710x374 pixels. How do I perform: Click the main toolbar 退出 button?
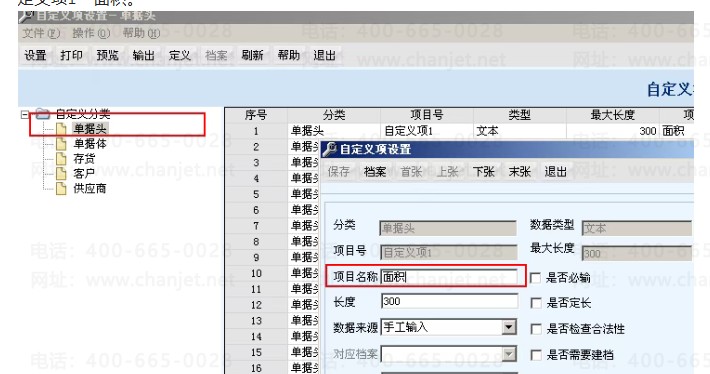pos(325,55)
